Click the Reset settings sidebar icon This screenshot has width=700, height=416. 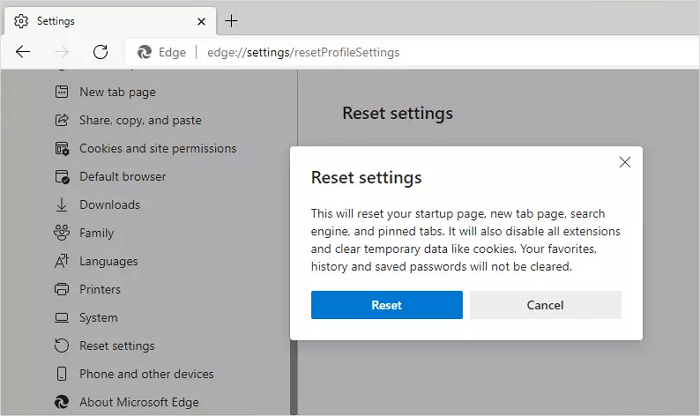coord(60,346)
